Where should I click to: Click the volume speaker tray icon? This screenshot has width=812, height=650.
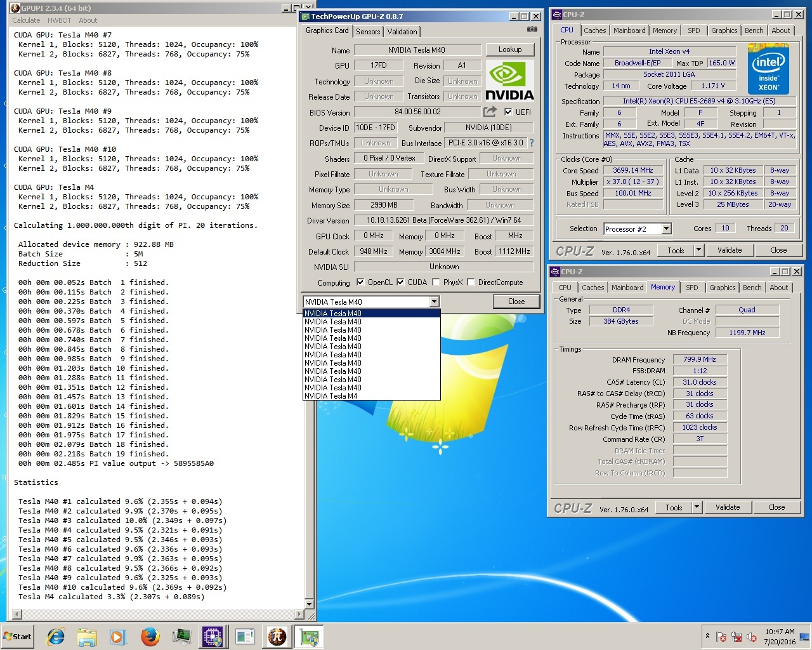pyautogui.click(x=752, y=637)
